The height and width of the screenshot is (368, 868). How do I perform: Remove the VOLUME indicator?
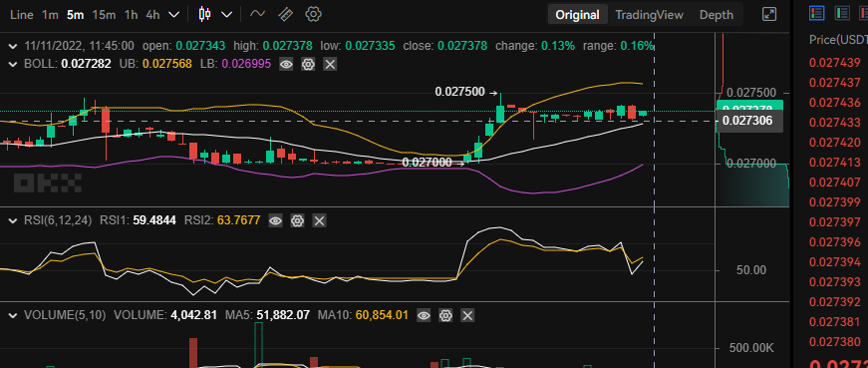click(467, 316)
